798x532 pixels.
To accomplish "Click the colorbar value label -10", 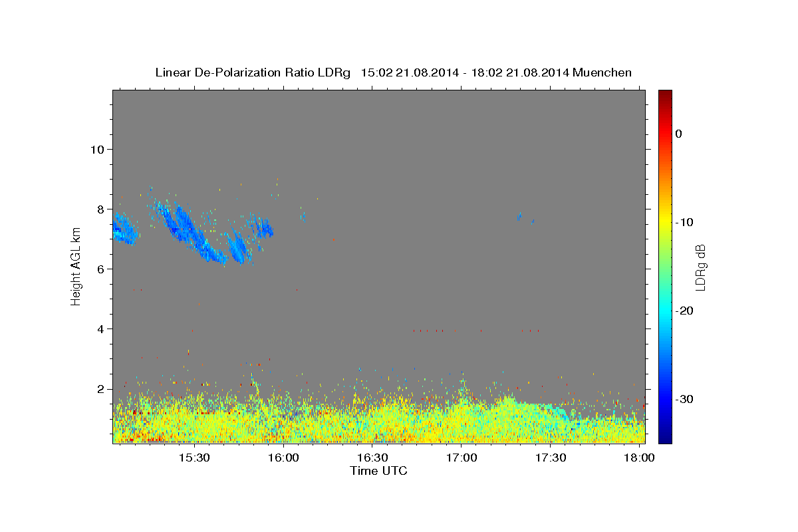I will tap(685, 222).
